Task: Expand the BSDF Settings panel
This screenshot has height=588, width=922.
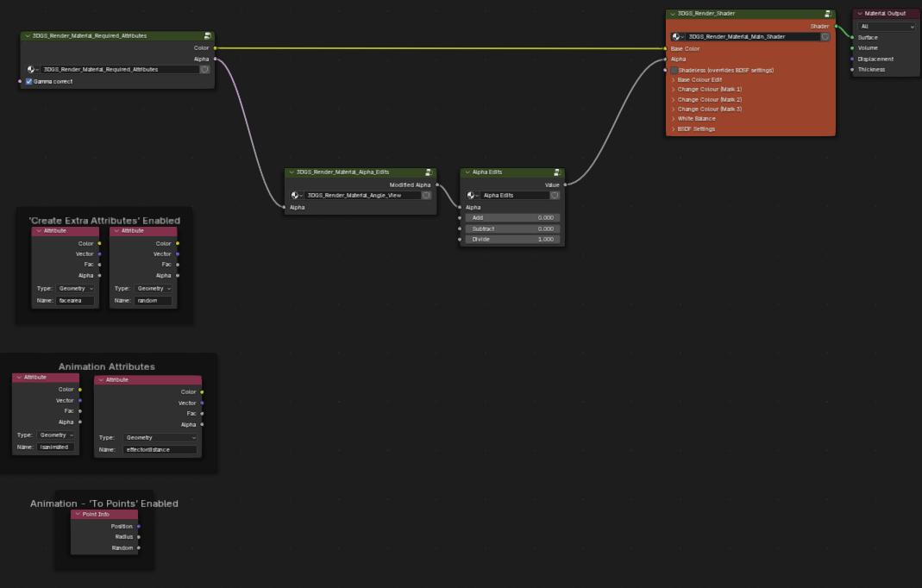Action: [696, 129]
